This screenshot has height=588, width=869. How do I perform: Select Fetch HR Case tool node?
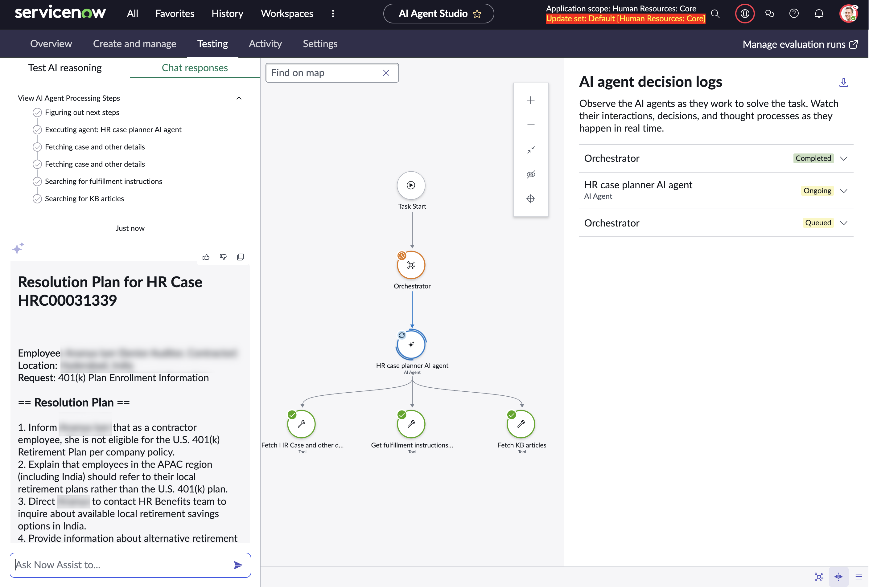point(301,424)
